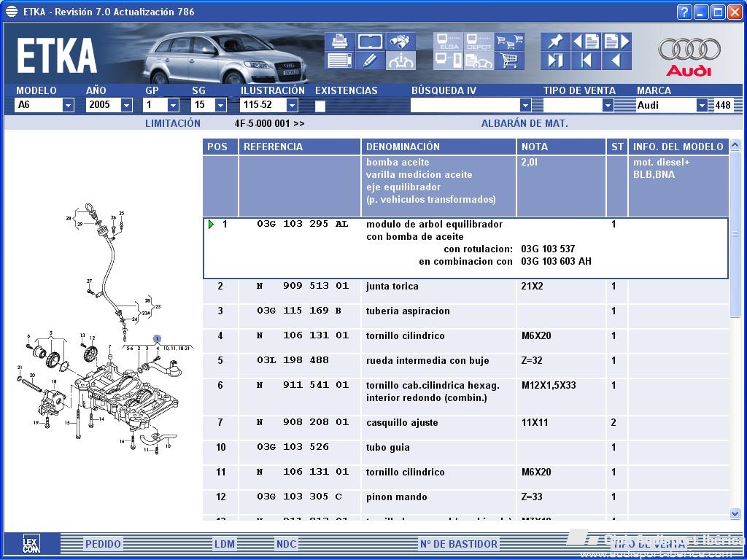This screenshot has height=560, width=747.
Task: Open the MODELO dropdown showing A6
Action: pyautogui.click(x=68, y=105)
